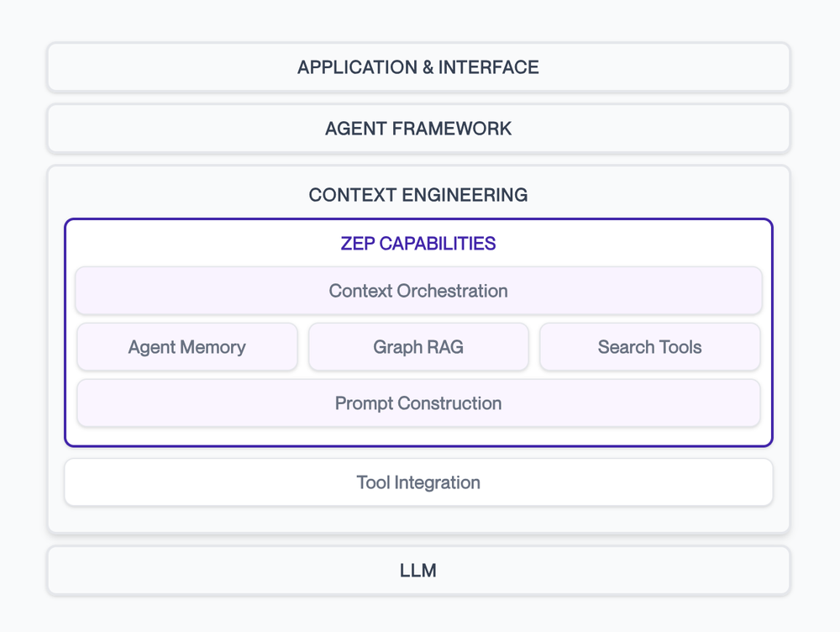Image resolution: width=840 pixels, height=632 pixels.
Task: Choose Agent Memory inside Zep Capabilities
Action: pos(186,347)
